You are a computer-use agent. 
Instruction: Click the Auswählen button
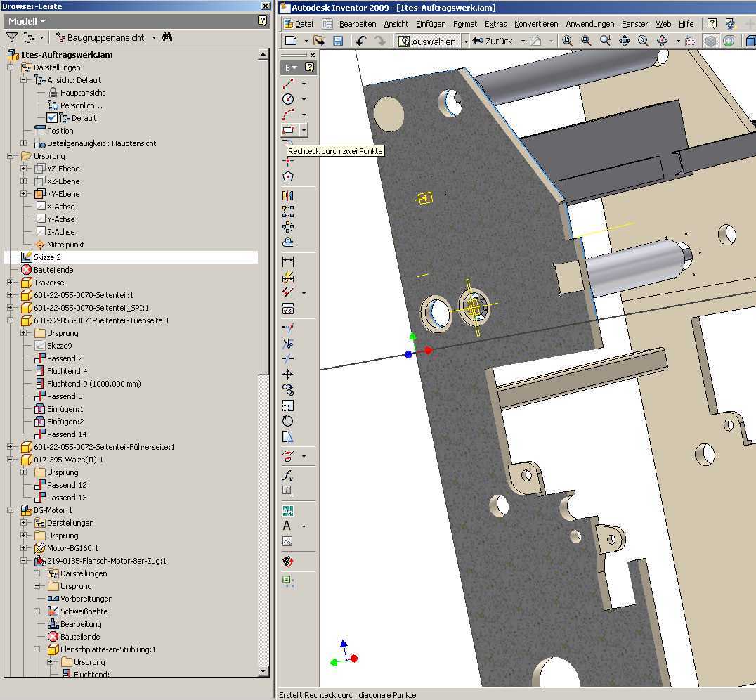click(x=427, y=41)
